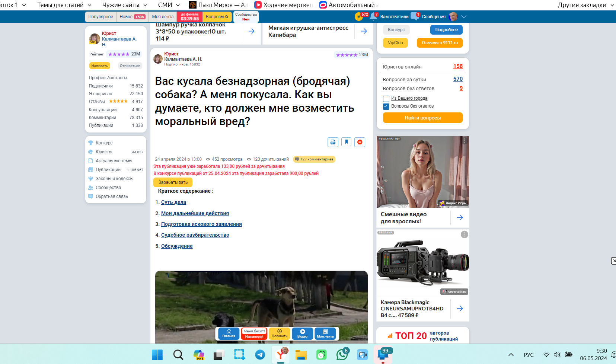616x364 pixels.
Task: Click the red report icon under the article
Action: pos(360,142)
